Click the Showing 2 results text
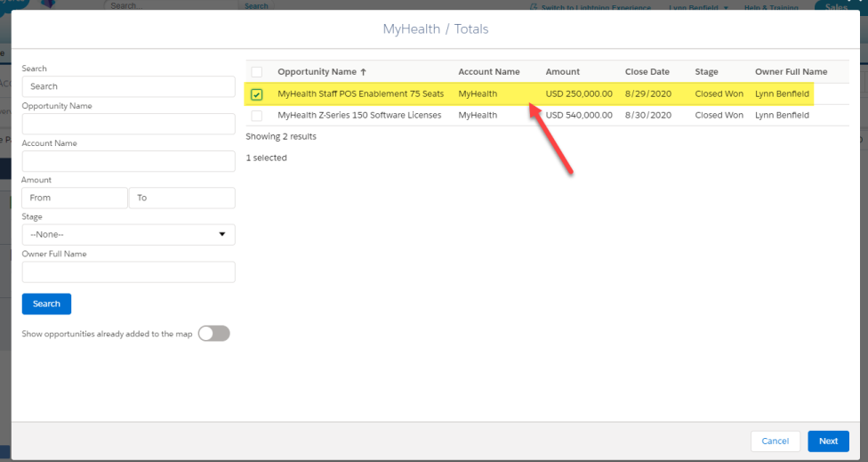Image resolution: width=868 pixels, height=462 pixels. coord(281,137)
